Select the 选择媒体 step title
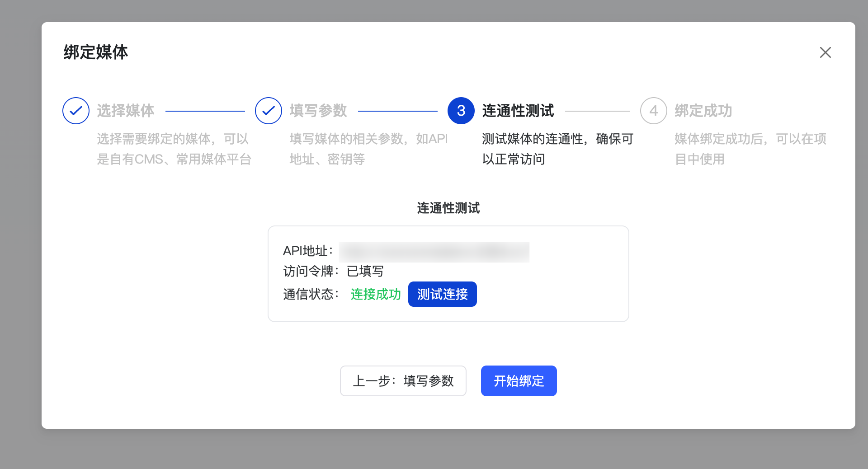This screenshot has height=469, width=868. (126, 111)
